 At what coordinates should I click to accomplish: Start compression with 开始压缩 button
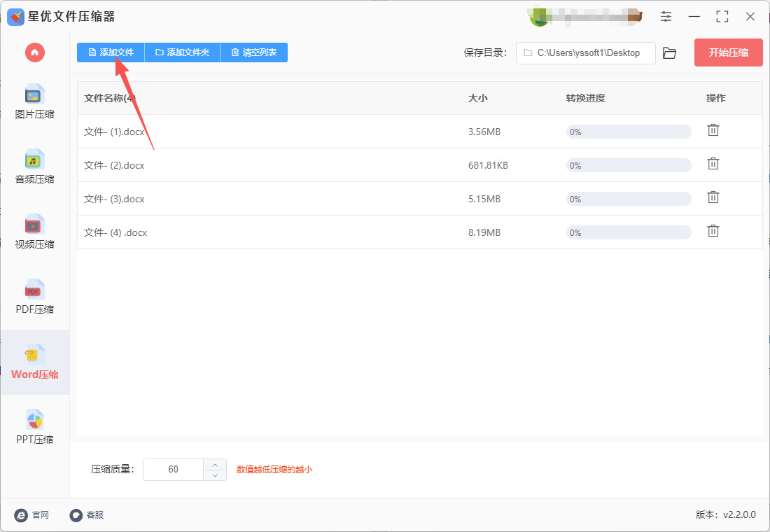(x=728, y=52)
